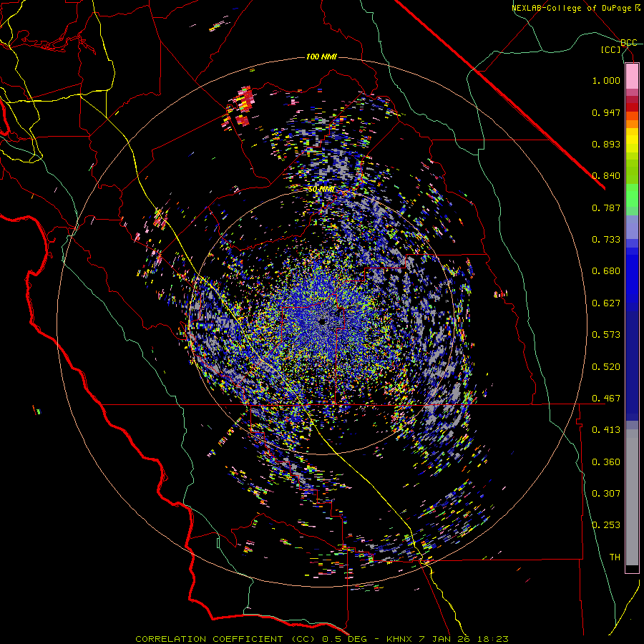This screenshot has height=644, width=644.
Task: Click the 0.893 legend value
Action: pos(606,144)
